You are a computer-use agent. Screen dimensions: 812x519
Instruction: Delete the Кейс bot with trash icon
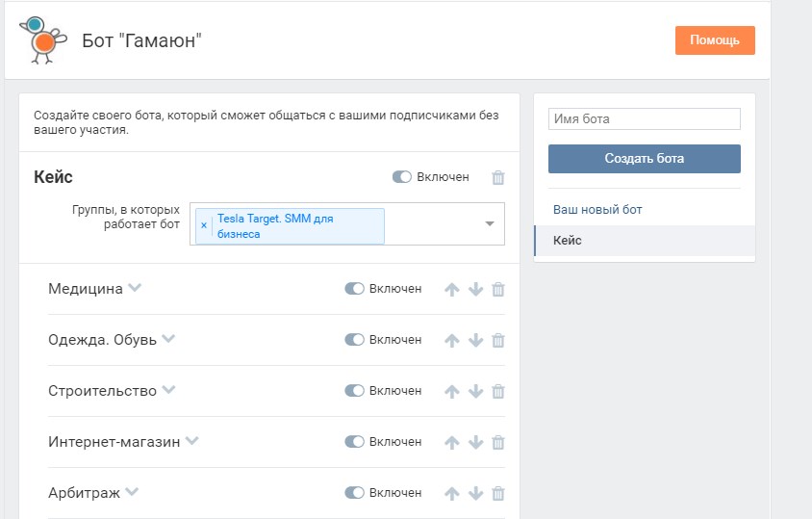497,177
